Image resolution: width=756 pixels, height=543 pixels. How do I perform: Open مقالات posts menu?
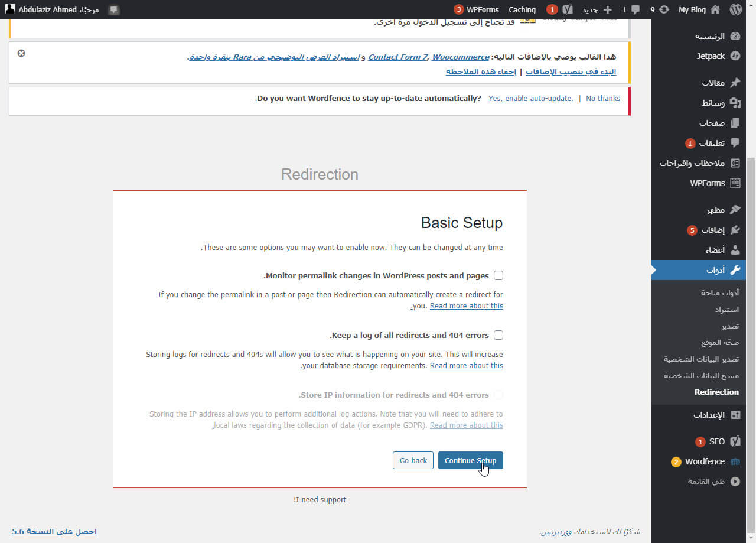(699, 83)
